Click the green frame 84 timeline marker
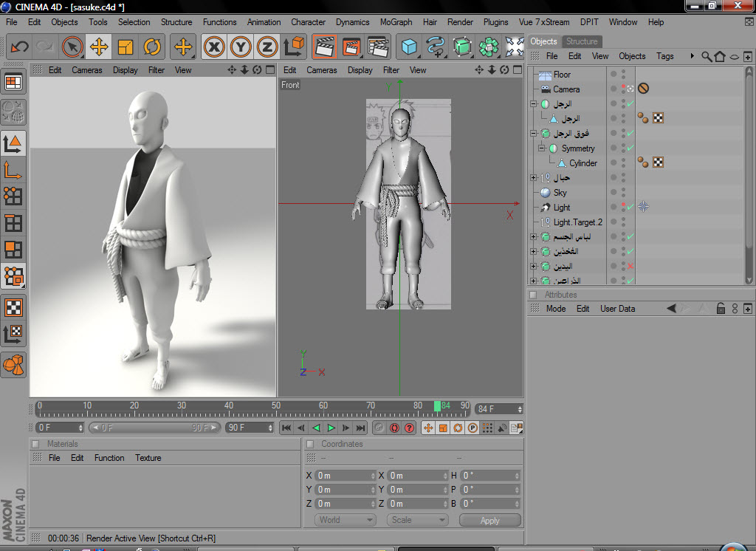 [x=437, y=406]
